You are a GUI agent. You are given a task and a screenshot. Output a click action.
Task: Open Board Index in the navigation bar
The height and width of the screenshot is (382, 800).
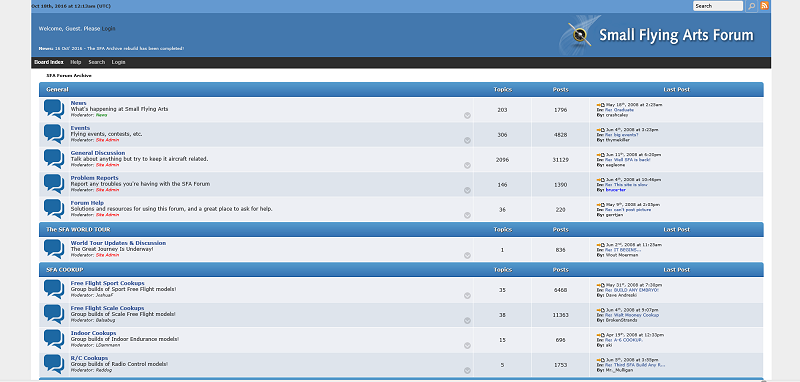coord(49,62)
